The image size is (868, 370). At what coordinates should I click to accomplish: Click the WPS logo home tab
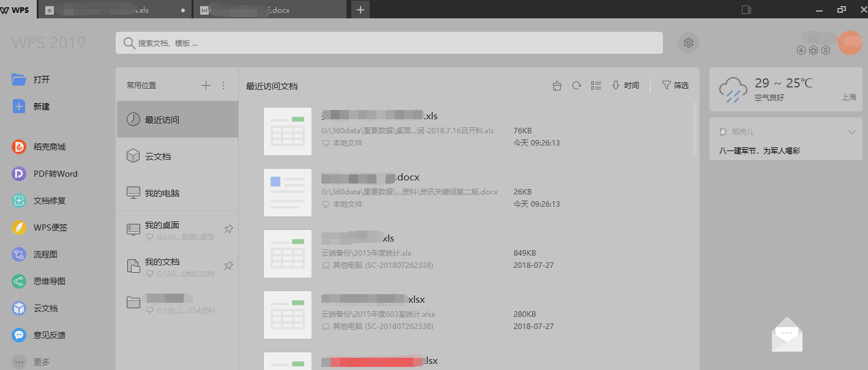[x=15, y=10]
